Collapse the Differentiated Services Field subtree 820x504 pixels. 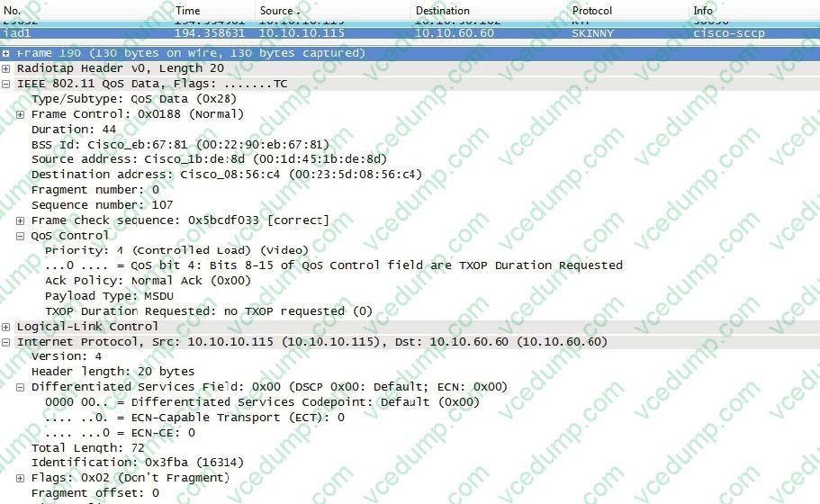coord(21,387)
